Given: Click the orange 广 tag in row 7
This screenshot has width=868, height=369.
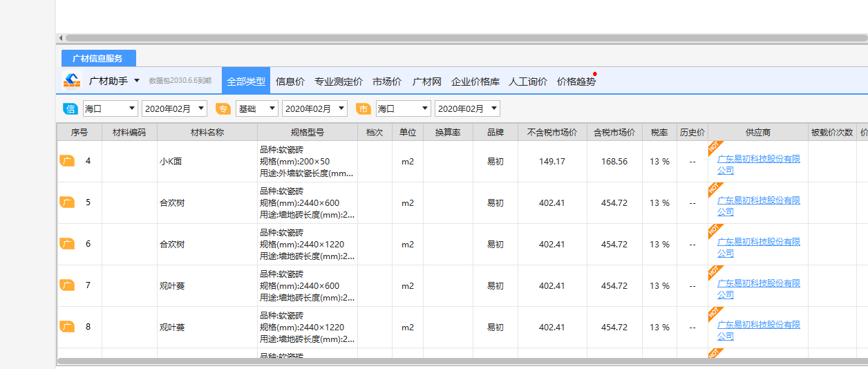Looking at the screenshot, I should tap(67, 285).
